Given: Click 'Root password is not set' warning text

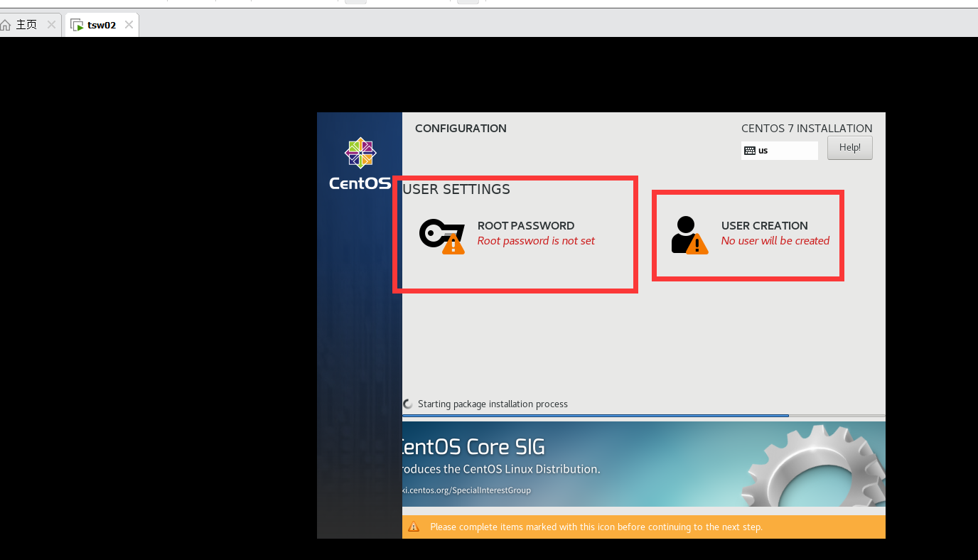Looking at the screenshot, I should [536, 241].
